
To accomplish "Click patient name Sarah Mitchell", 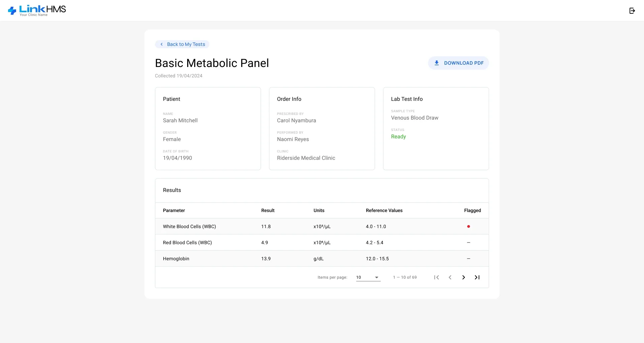I will [180, 121].
